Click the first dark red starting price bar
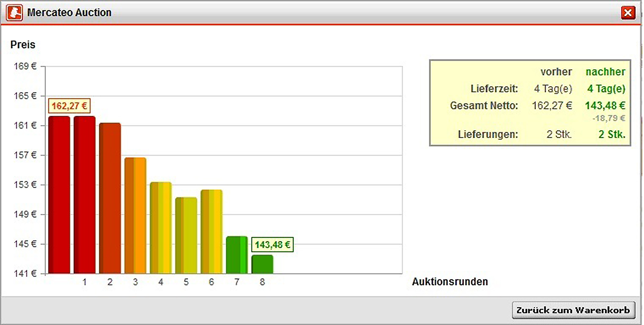 [59, 195]
